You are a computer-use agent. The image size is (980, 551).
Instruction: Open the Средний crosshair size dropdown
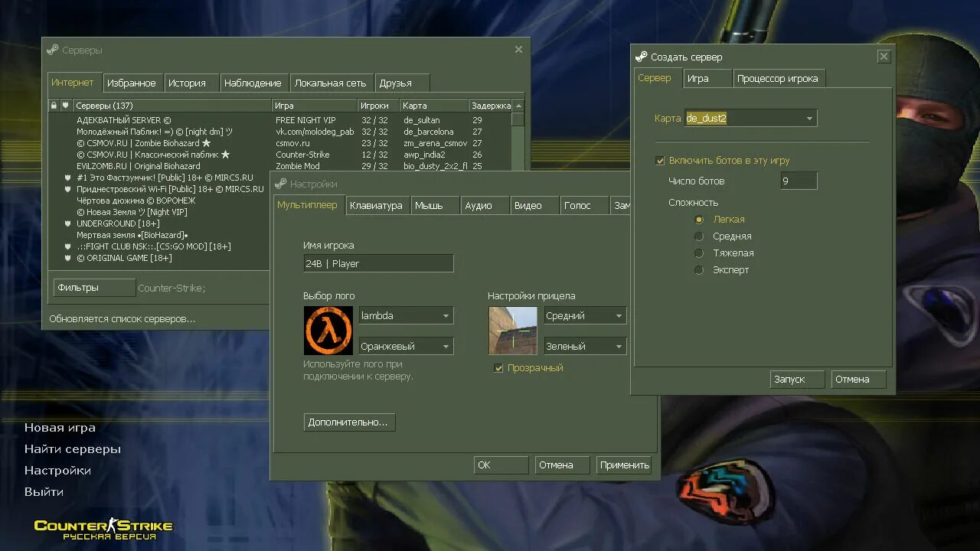tap(585, 315)
